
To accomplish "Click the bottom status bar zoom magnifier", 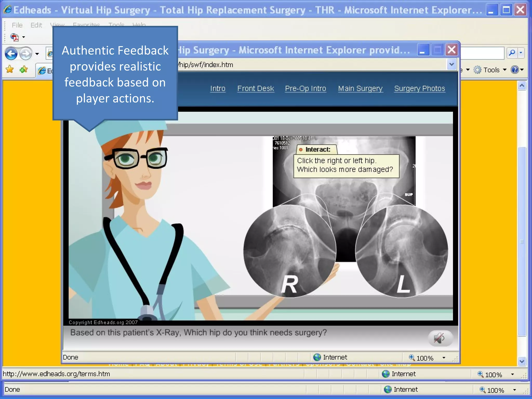I will click(x=483, y=390).
